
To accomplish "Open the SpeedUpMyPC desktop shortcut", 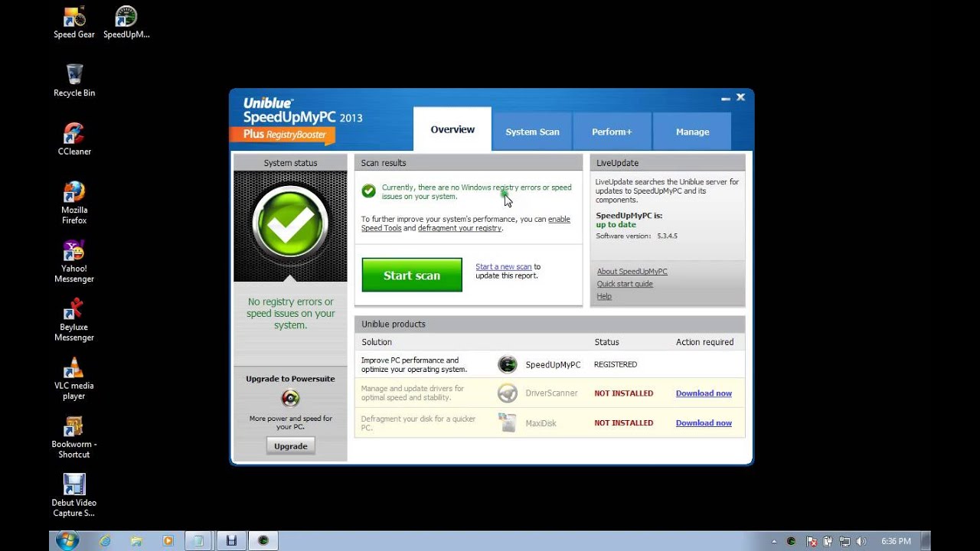I will click(126, 22).
